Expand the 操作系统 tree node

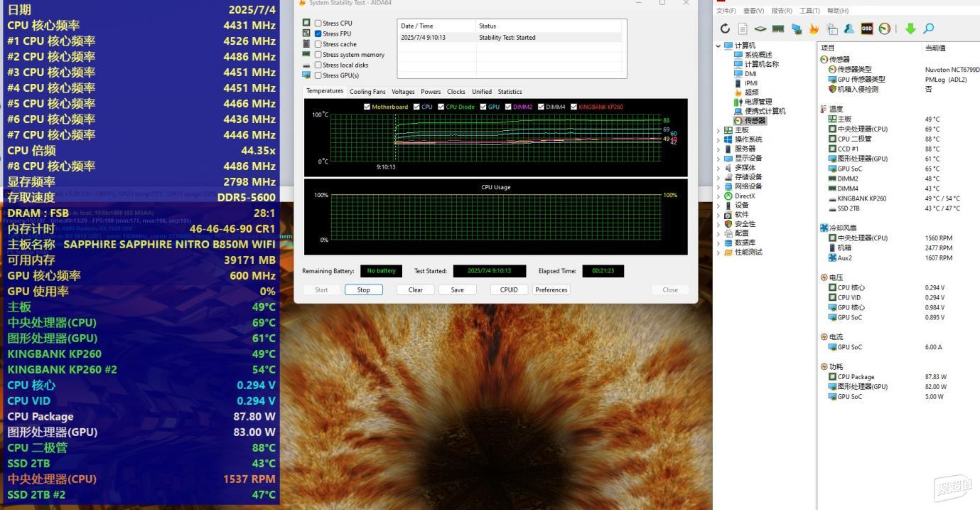tap(718, 139)
